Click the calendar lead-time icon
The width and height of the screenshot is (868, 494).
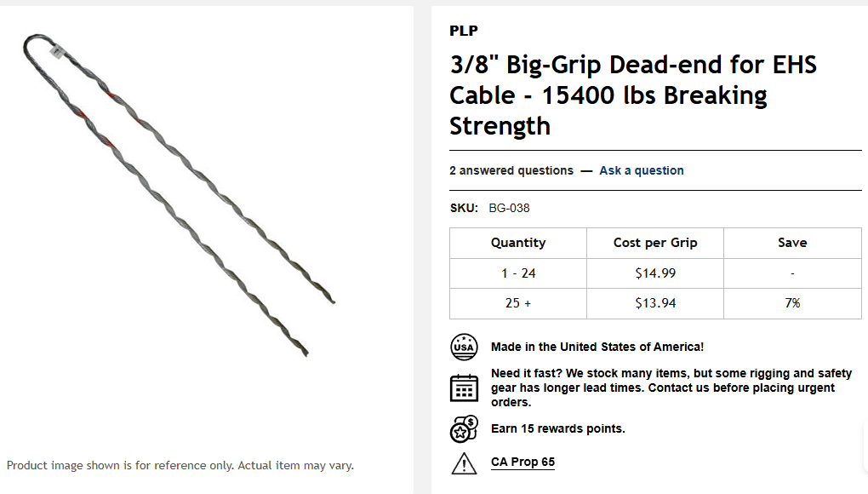[x=463, y=388]
